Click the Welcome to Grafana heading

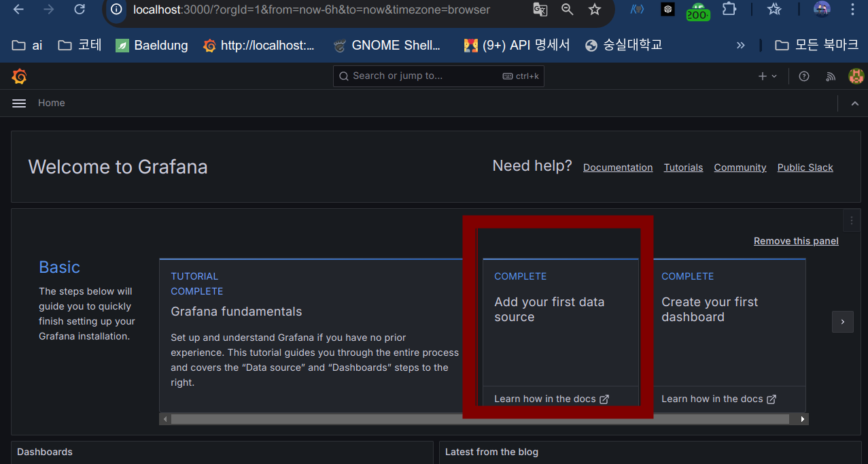[x=118, y=167]
